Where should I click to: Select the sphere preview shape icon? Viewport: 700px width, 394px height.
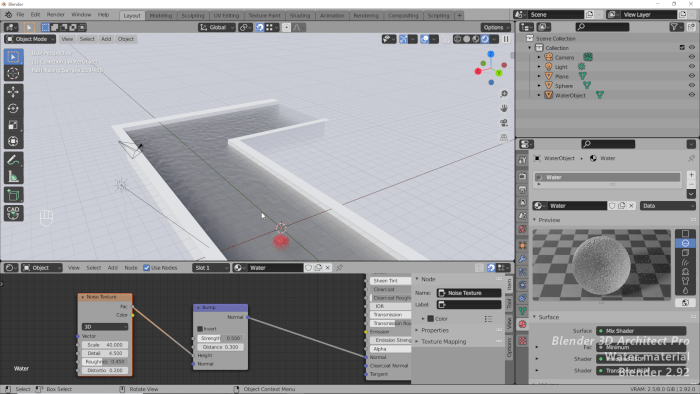pos(685,243)
